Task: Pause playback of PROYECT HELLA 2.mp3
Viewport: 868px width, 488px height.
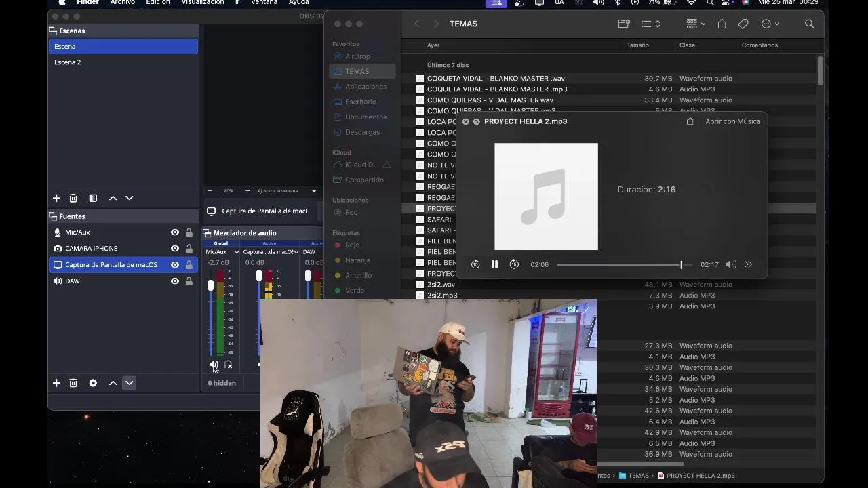Action: coord(494,264)
